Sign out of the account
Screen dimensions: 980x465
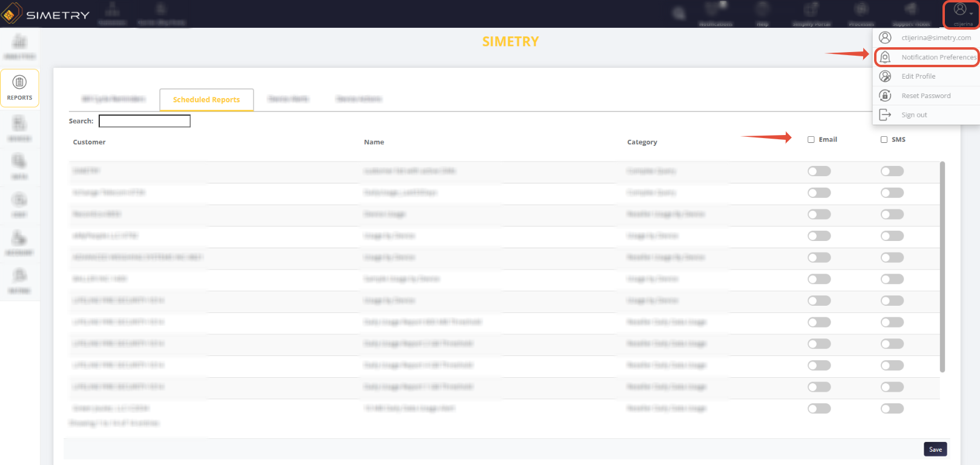(926, 115)
